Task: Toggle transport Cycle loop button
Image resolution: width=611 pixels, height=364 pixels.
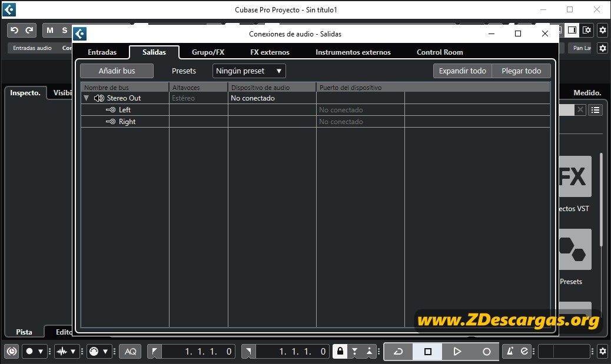Action: (x=399, y=352)
